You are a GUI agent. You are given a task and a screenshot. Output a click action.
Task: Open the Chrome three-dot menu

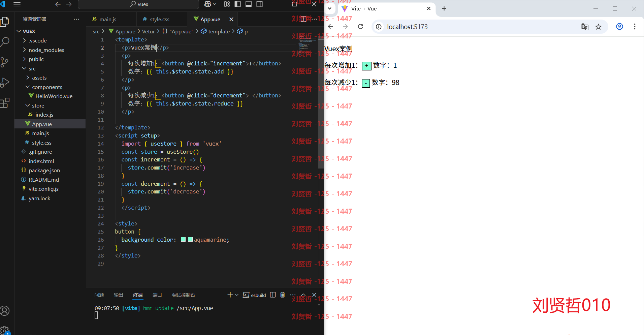635,27
